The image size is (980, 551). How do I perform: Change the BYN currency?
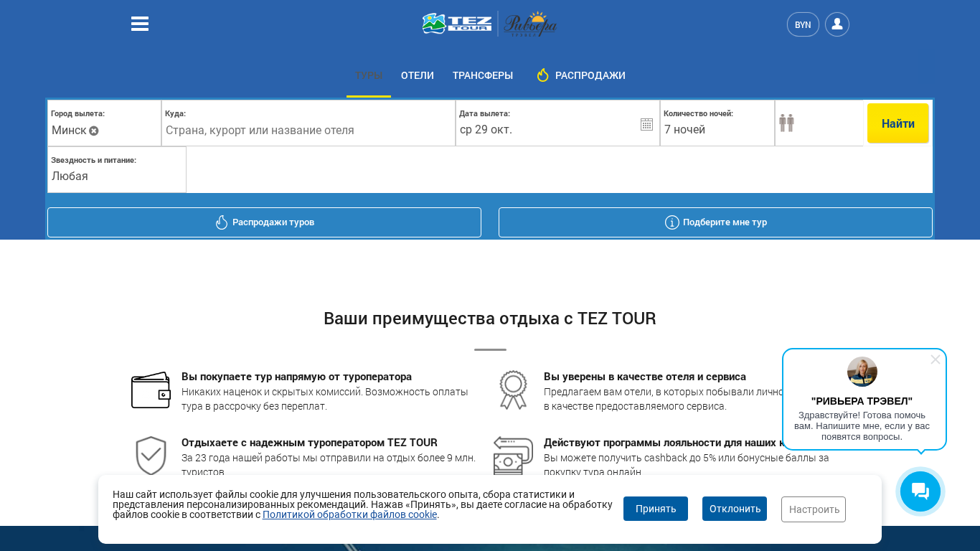pos(803,24)
